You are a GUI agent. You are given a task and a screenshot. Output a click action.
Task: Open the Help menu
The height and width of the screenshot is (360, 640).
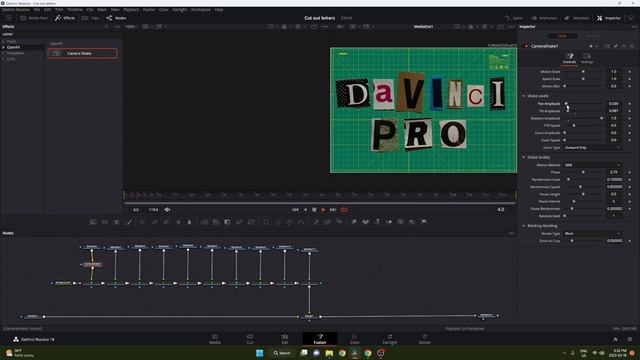point(219,9)
